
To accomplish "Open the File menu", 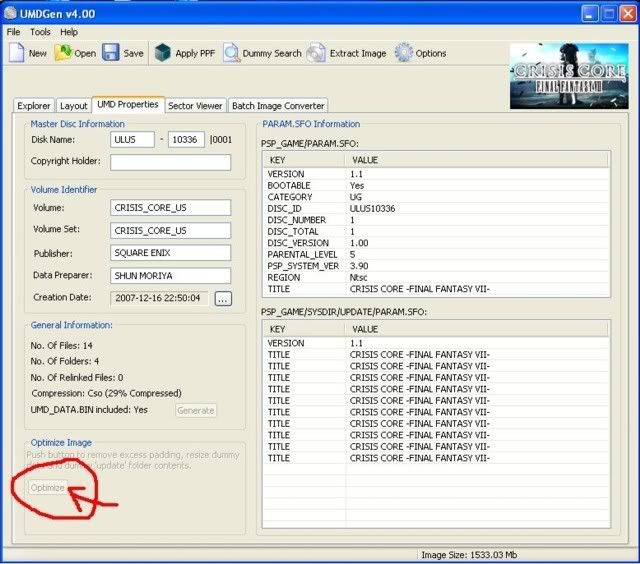I will pyautogui.click(x=13, y=32).
